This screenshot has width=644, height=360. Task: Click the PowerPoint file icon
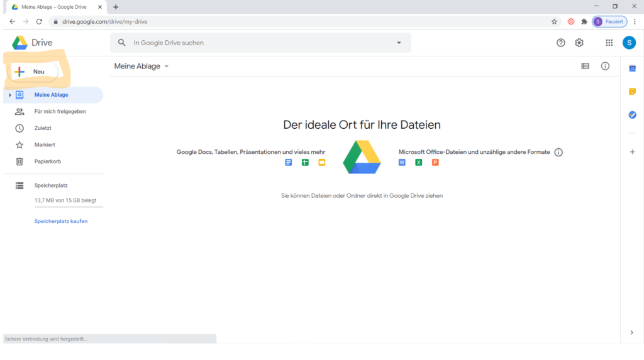435,163
